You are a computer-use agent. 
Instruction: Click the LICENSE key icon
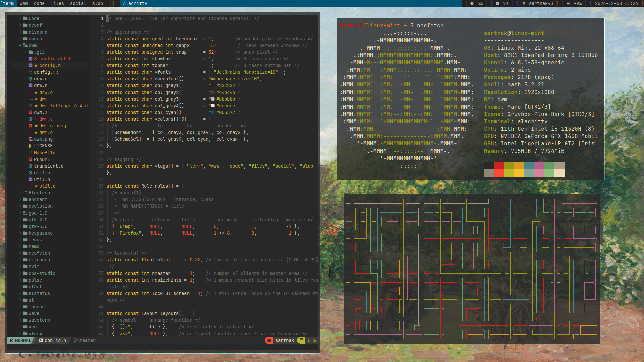tap(30, 145)
